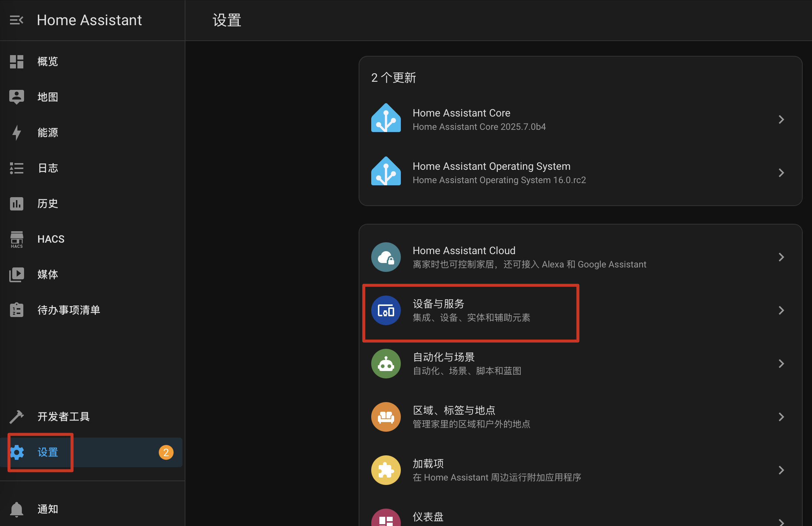812x526 pixels.
Task: Open 待办事项清单 from the sidebar
Action: (x=92, y=310)
